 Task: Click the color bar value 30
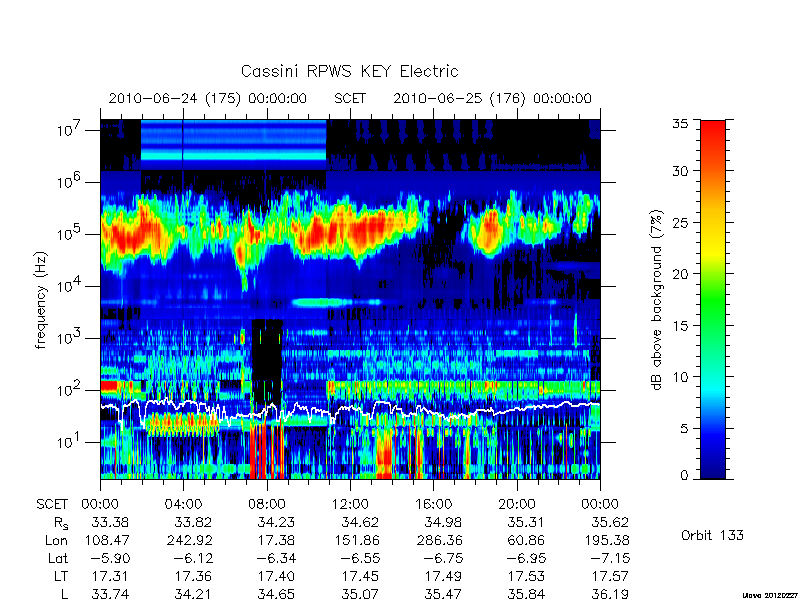click(x=680, y=171)
